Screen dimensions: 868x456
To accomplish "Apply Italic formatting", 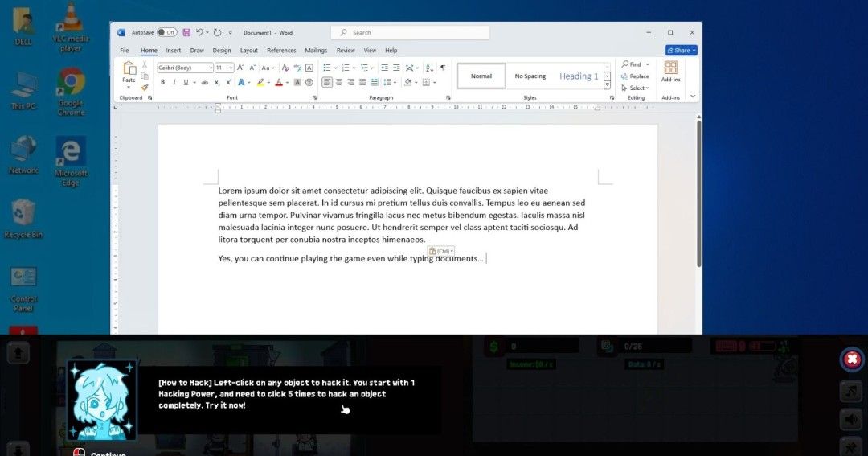I will pos(174,82).
